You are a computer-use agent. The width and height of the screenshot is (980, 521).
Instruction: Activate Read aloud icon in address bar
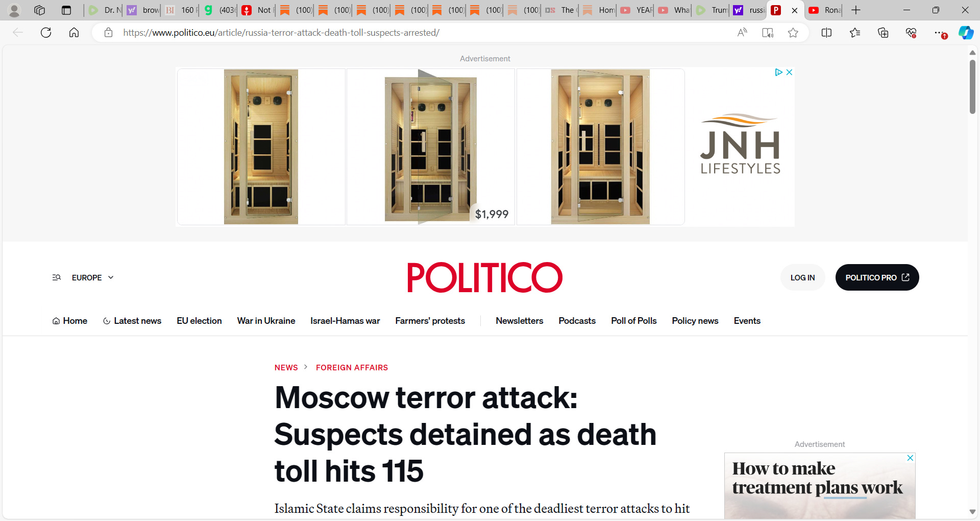tap(742, 33)
